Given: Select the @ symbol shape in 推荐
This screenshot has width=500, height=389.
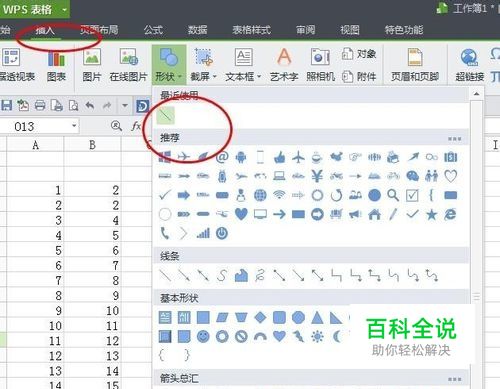Looking at the screenshot, I should click(222, 157).
